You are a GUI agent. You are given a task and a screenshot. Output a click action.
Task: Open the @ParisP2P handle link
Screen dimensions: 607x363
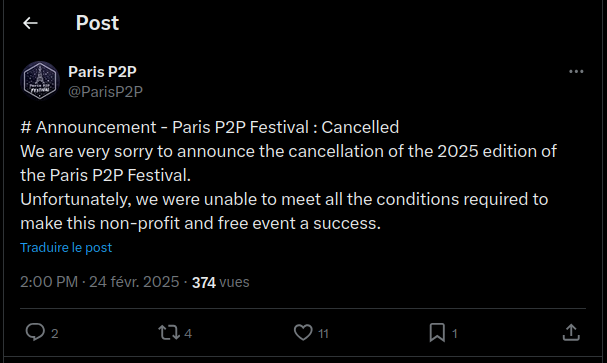click(x=105, y=92)
